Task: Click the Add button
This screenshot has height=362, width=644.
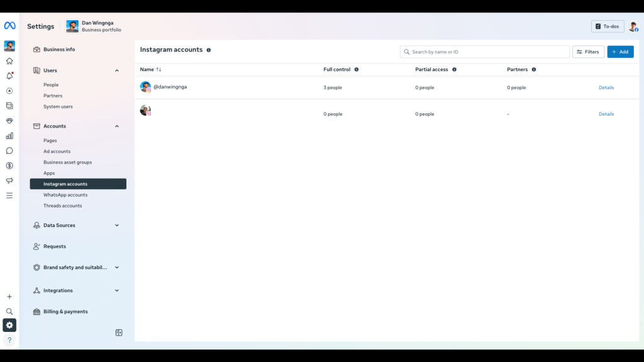Action: (620, 52)
